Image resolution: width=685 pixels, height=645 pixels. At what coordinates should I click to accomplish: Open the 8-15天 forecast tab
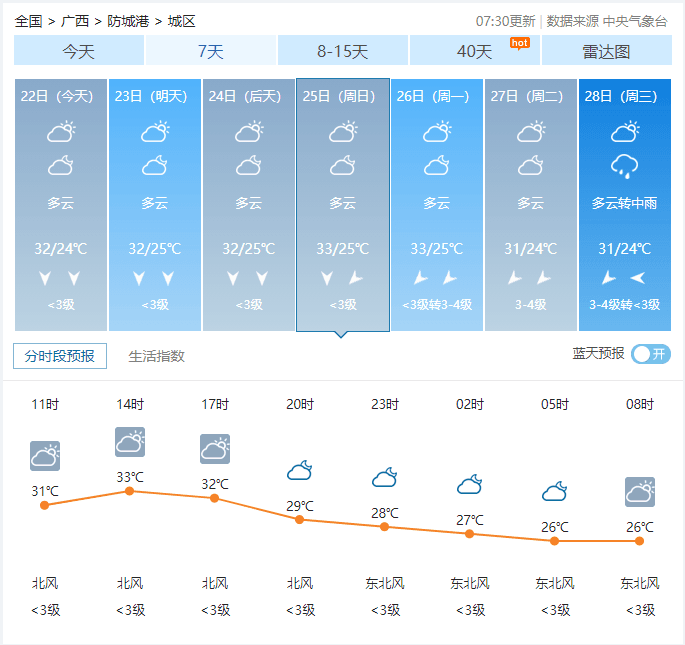(x=342, y=51)
